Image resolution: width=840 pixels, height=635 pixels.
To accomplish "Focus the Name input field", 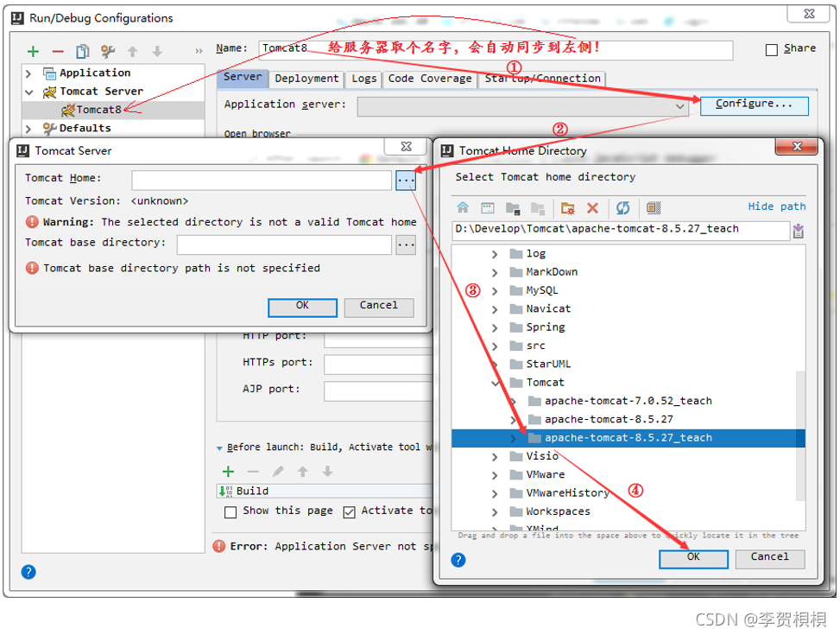I will 496,50.
